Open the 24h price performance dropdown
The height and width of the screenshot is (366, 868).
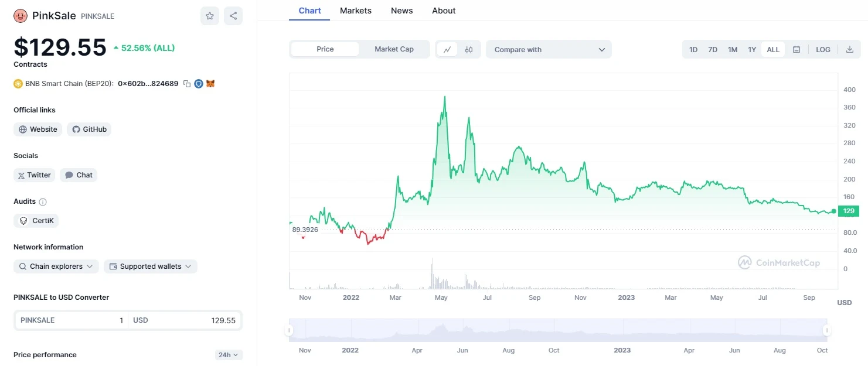tap(229, 355)
